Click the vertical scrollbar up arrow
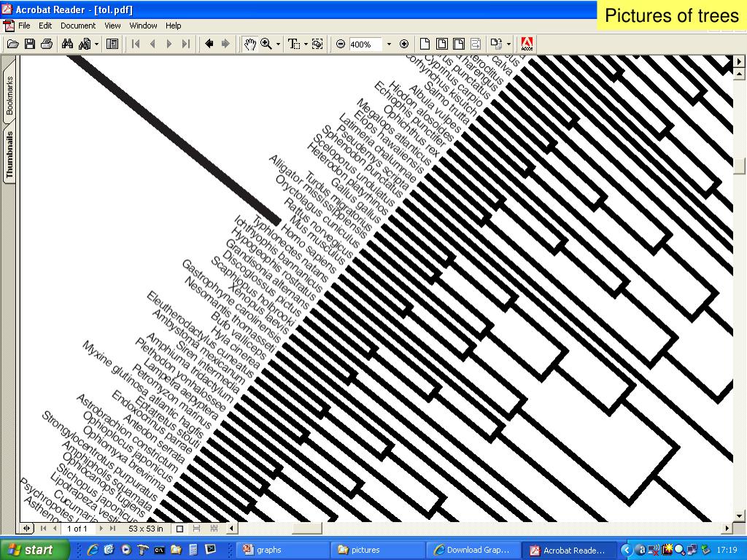Image resolution: width=747 pixels, height=560 pixels. coord(740,74)
